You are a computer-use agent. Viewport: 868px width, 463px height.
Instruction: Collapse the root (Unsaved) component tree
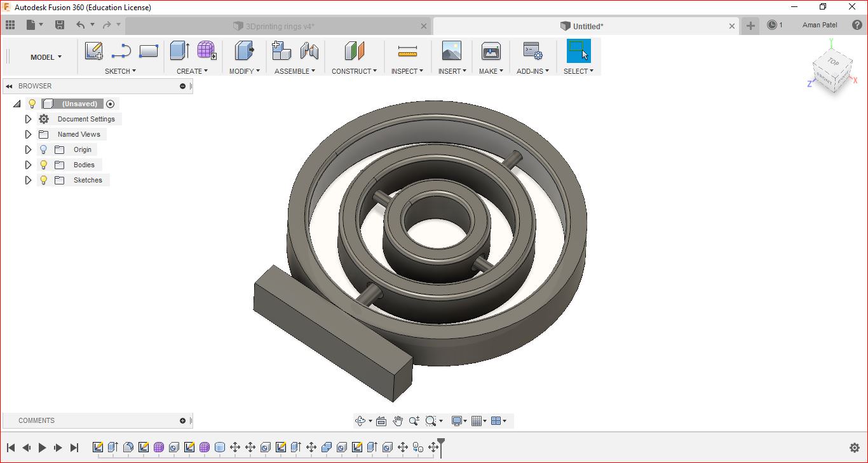17,104
